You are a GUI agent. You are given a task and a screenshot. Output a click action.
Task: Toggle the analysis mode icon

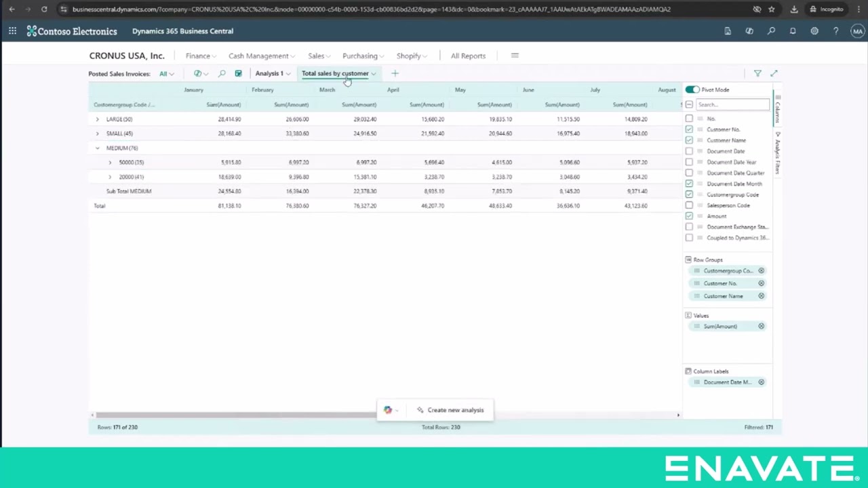tap(238, 73)
